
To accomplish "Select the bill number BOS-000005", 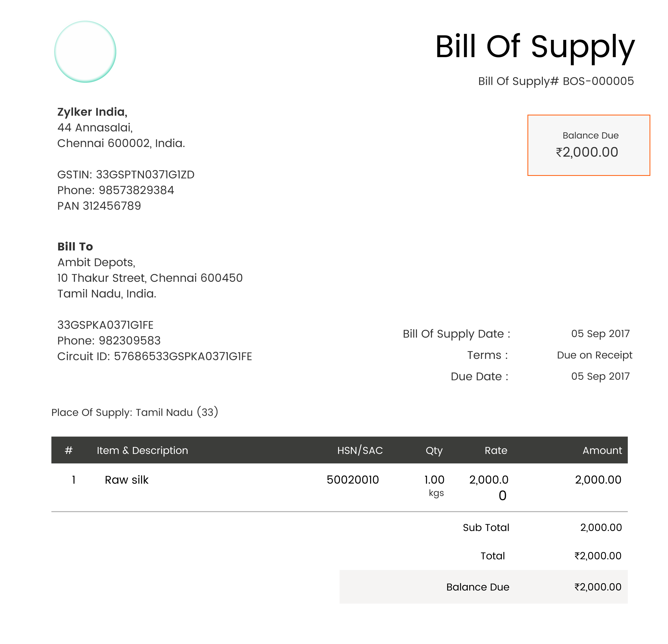I will tap(598, 81).
